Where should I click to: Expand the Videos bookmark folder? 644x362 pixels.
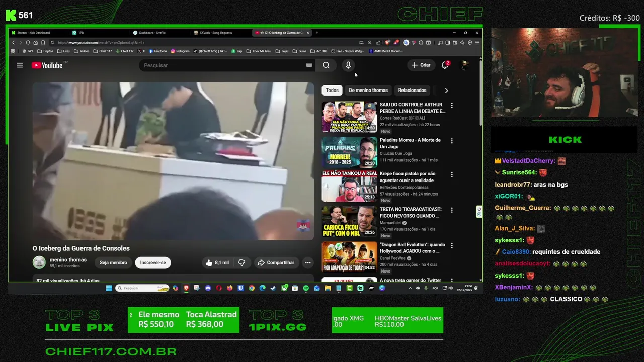click(82, 51)
